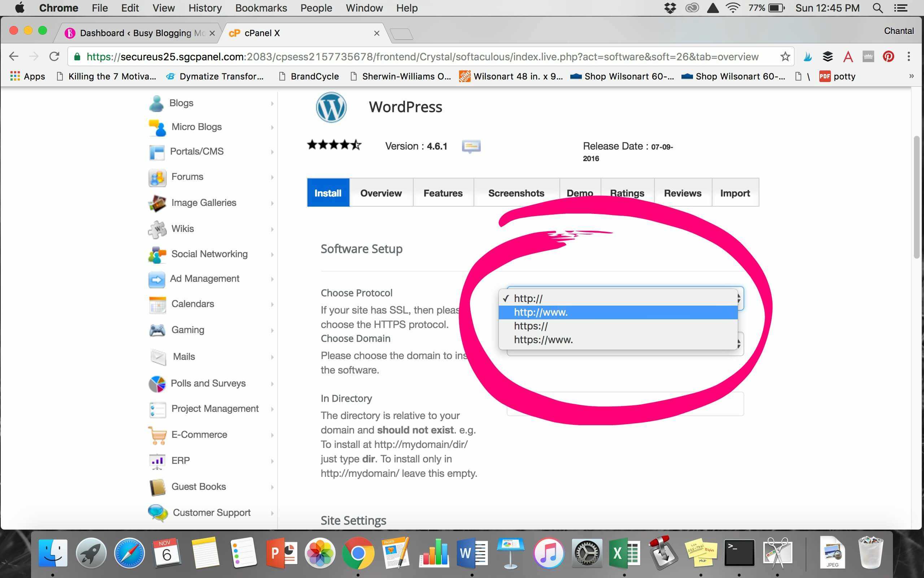
Task: Open the Killing the 7 Motiva... bookmark
Action: [106, 77]
